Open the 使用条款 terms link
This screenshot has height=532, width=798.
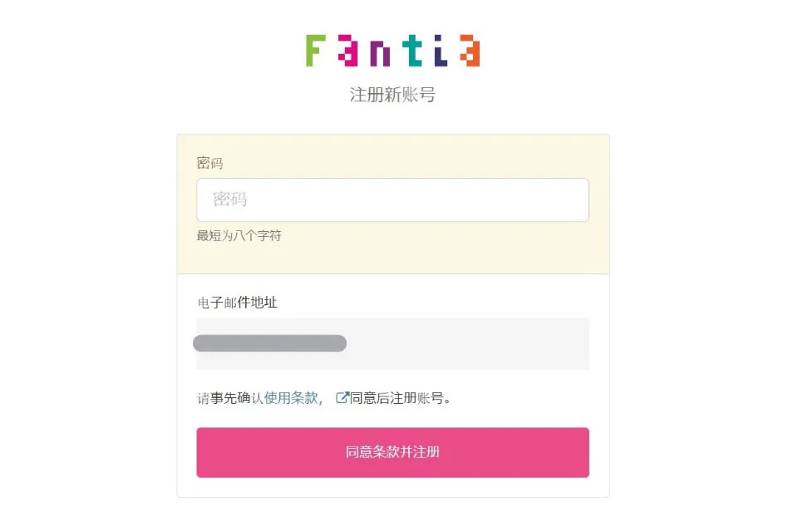pyautogui.click(x=291, y=397)
